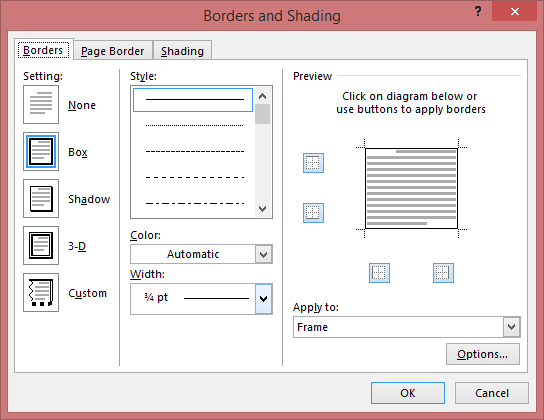Screen dimensions: 544x420
Task: Open the Color dropdown showing Automatic
Action: click(x=201, y=254)
